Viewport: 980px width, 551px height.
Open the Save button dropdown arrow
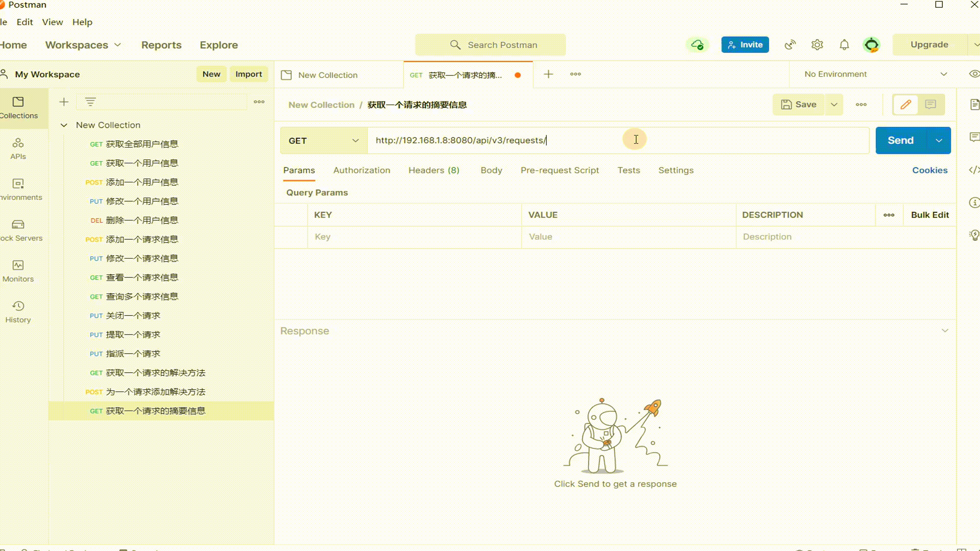point(834,105)
